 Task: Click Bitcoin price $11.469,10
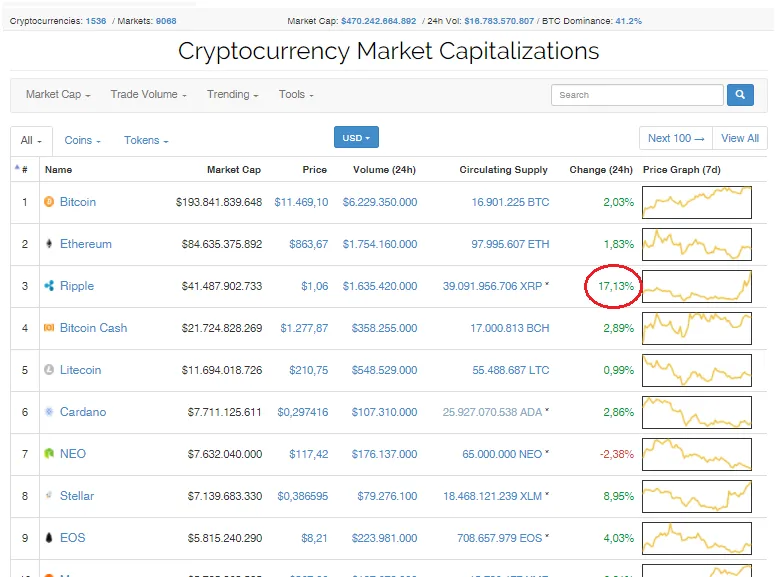[301, 202]
